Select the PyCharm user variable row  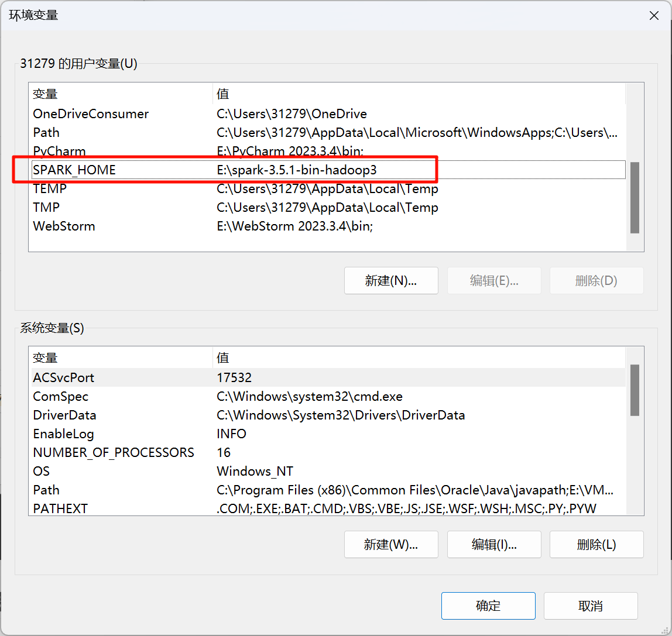[59, 151]
